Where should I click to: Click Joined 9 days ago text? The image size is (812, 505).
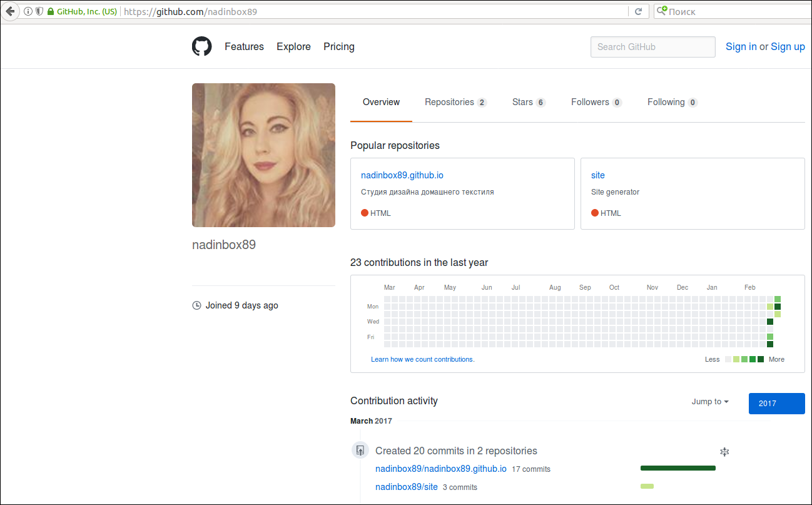click(242, 305)
